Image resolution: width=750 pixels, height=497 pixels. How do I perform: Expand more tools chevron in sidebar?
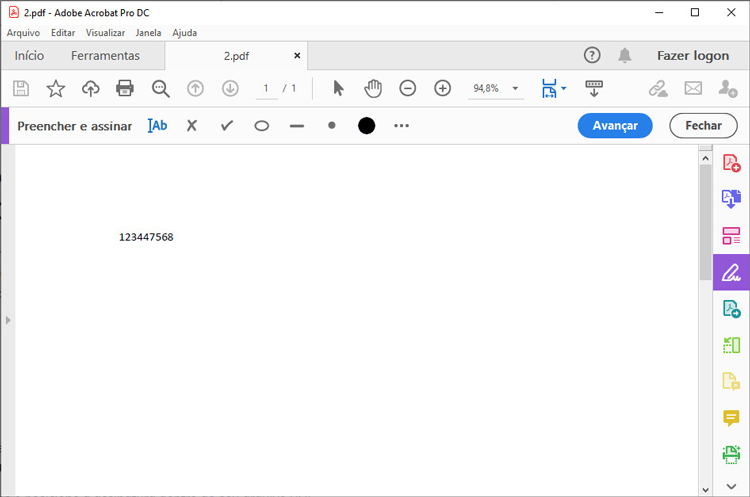[x=731, y=486]
